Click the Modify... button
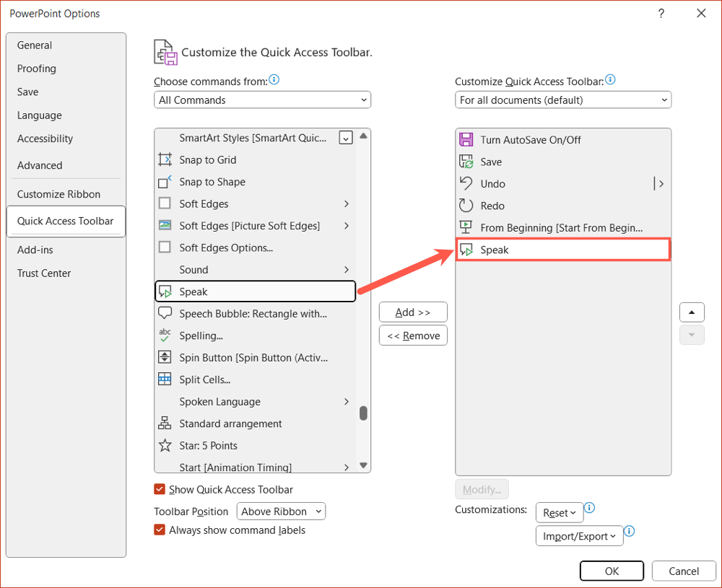722x588 pixels. [482, 490]
